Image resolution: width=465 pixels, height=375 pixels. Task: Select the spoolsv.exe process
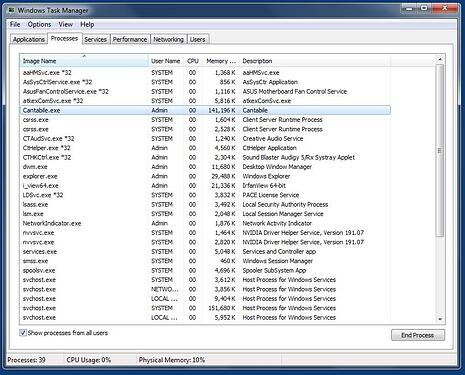[x=205, y=270]
